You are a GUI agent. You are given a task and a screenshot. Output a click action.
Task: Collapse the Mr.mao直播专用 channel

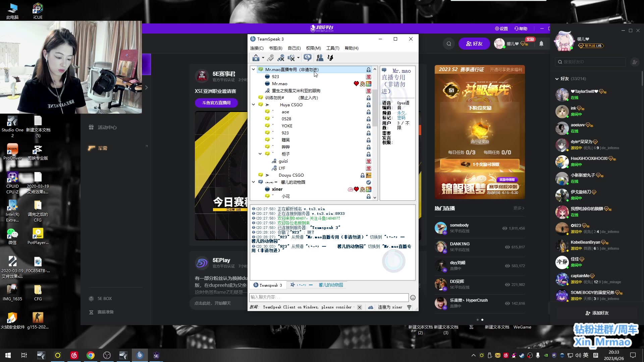click(254, 69)
